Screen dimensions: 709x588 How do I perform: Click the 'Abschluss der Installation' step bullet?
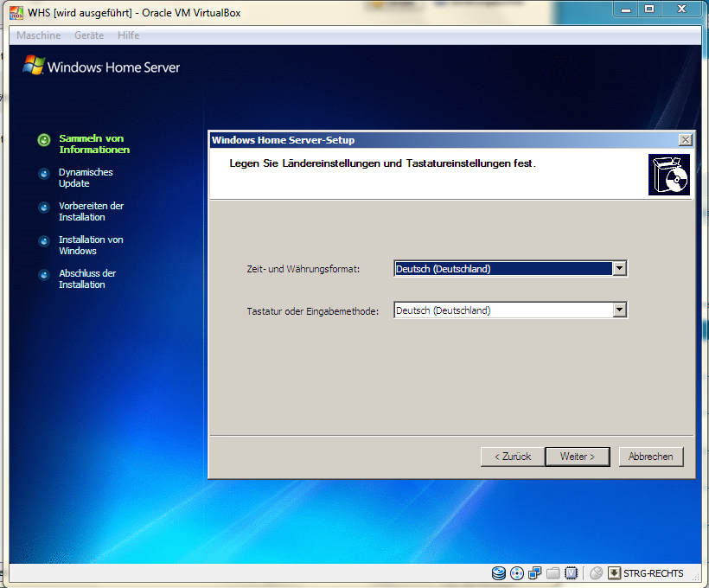(x=44, y=275)
